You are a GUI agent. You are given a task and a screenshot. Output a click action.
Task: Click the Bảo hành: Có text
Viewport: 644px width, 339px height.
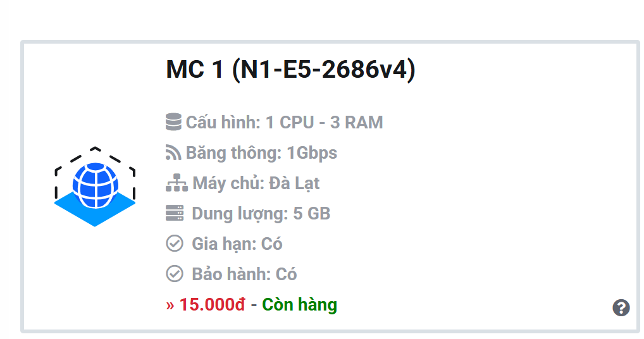pyautogui.click(x=244, y=274)
